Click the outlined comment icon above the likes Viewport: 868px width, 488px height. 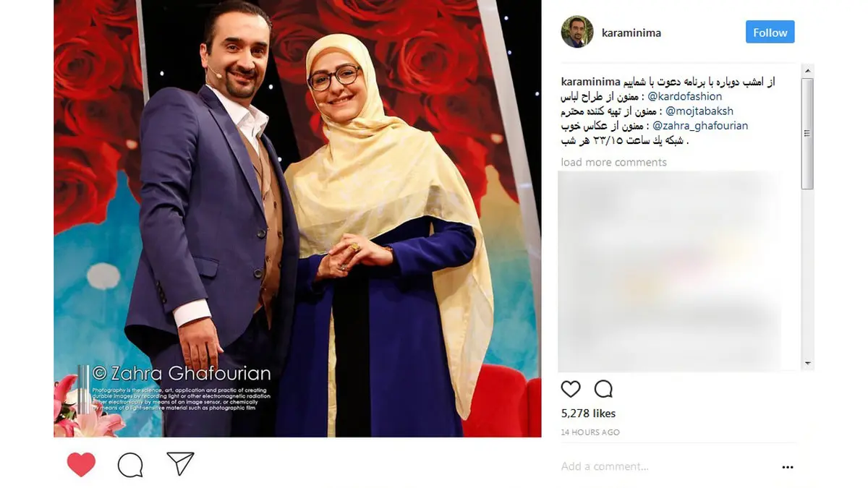[x=603, y=389]
